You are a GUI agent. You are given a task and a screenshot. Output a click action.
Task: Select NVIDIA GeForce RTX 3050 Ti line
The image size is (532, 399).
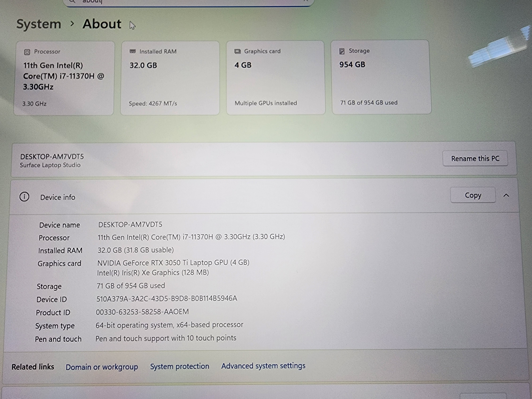(173, 263)
